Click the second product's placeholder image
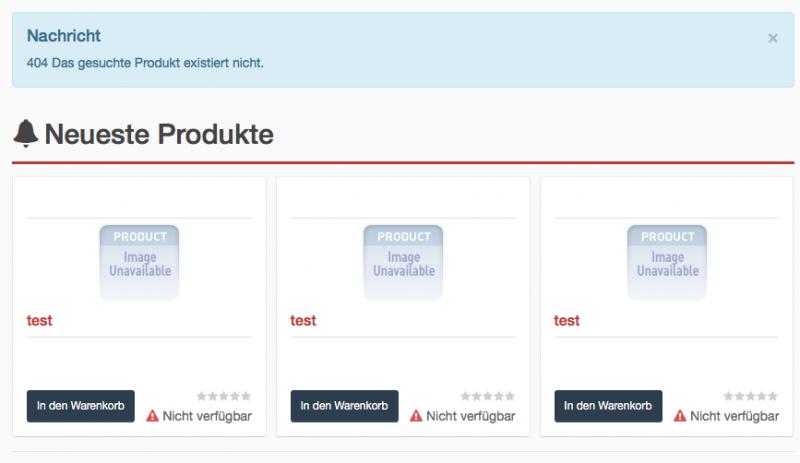800x463 pixels. point(403,262)
